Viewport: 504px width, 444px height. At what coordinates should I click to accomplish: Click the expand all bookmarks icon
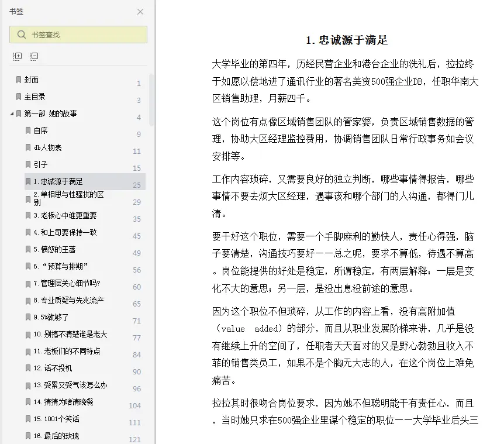coord(18,56)
